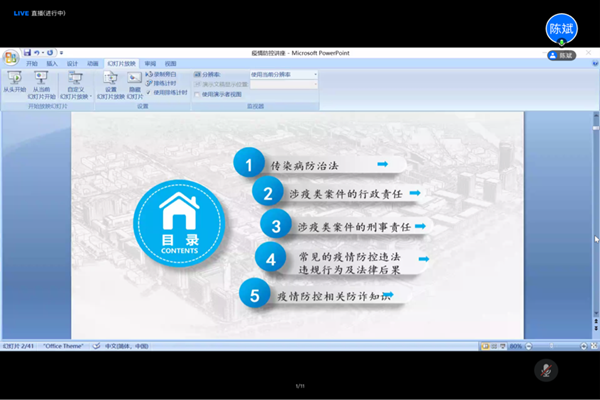This screenshot has height=400, width=600.
Task: Click the 陈斌 participant avatar
Action: tap(562, 28)
